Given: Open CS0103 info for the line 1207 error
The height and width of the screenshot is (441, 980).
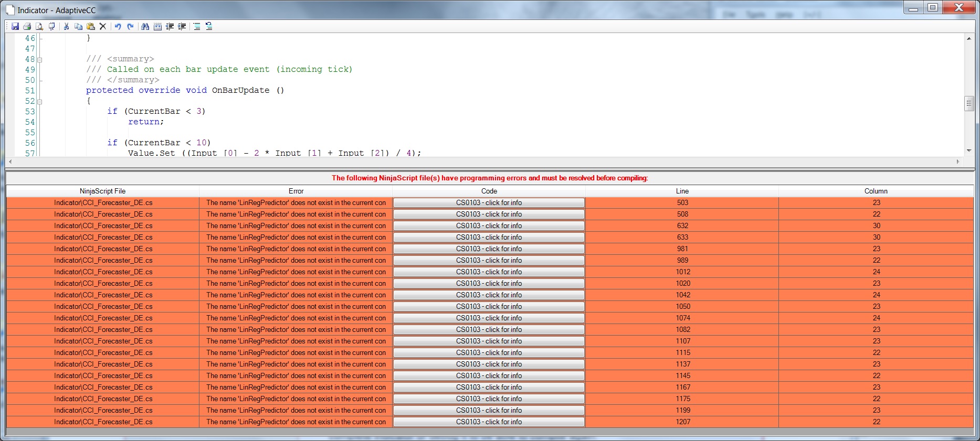Looking at the screenshot, I should point(489,422).
